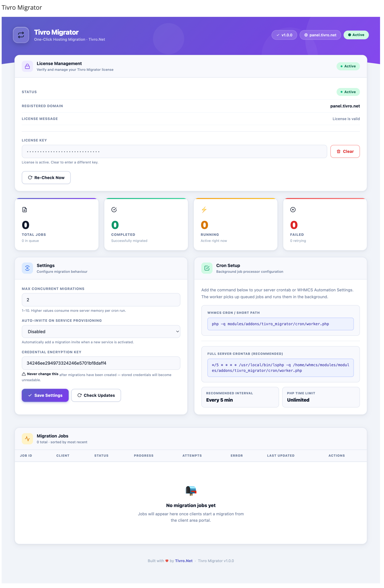The image size is (384, 588).
Task: Clear the license key
Action: 345,151
